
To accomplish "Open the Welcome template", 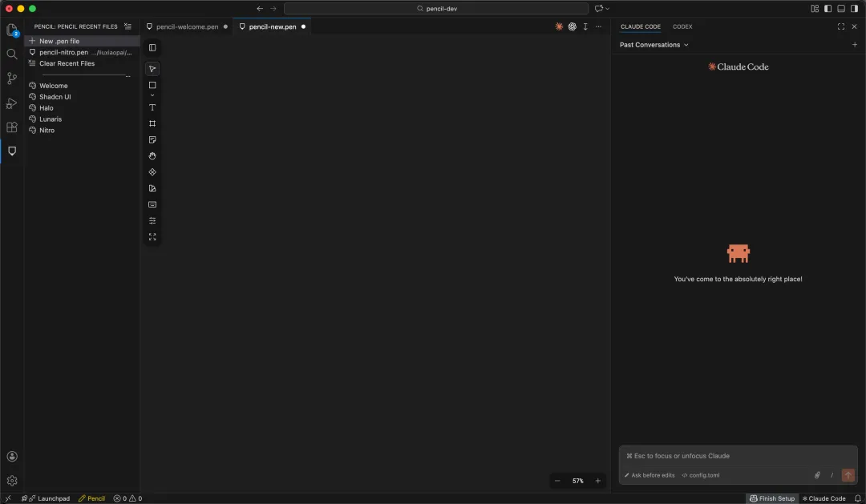I will pyautogui.click(x=82, y=86).
